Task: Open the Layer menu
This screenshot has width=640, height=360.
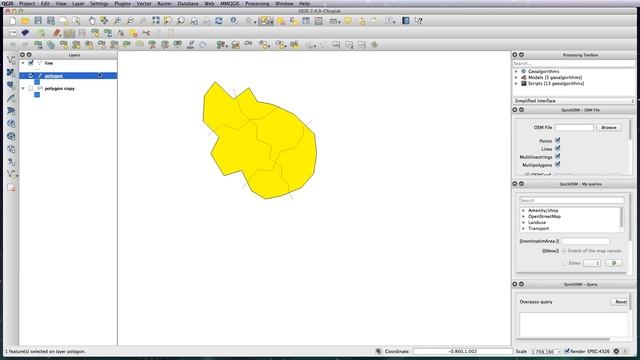Action: coord(78,3)
